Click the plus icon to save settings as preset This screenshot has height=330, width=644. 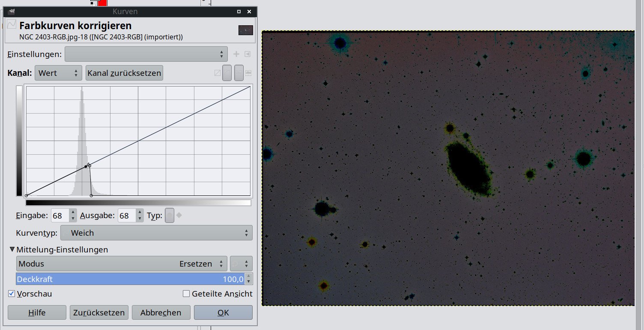(x=236, y=54)
